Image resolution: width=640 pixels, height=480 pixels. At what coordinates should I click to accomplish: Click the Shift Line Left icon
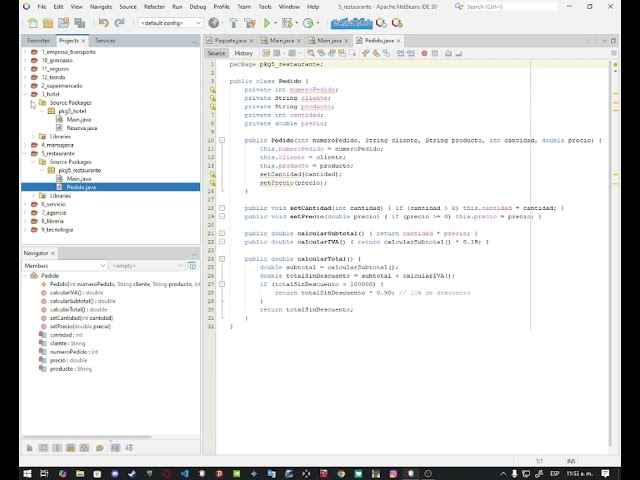coord(400,53)
